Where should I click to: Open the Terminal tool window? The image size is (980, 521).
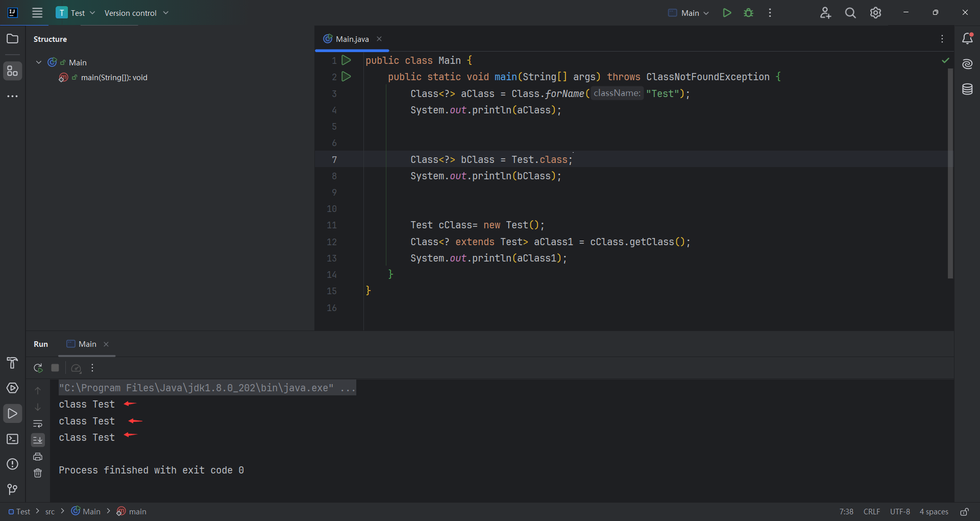pos(13,439)
